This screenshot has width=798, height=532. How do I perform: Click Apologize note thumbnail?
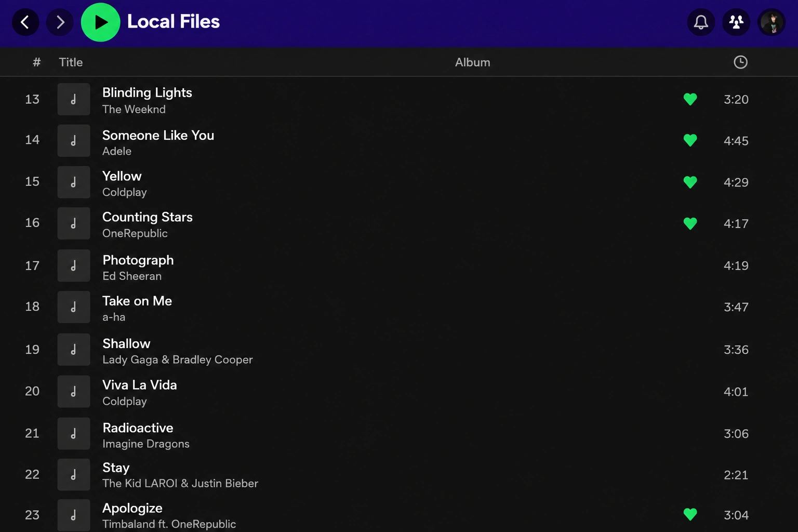point(74,515)
